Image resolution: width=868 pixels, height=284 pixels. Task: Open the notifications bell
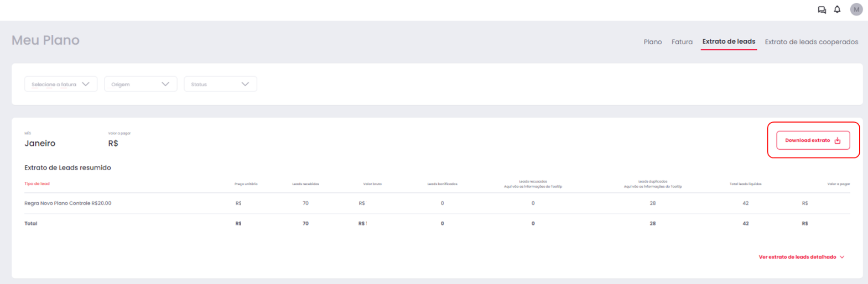pos(837,9)
